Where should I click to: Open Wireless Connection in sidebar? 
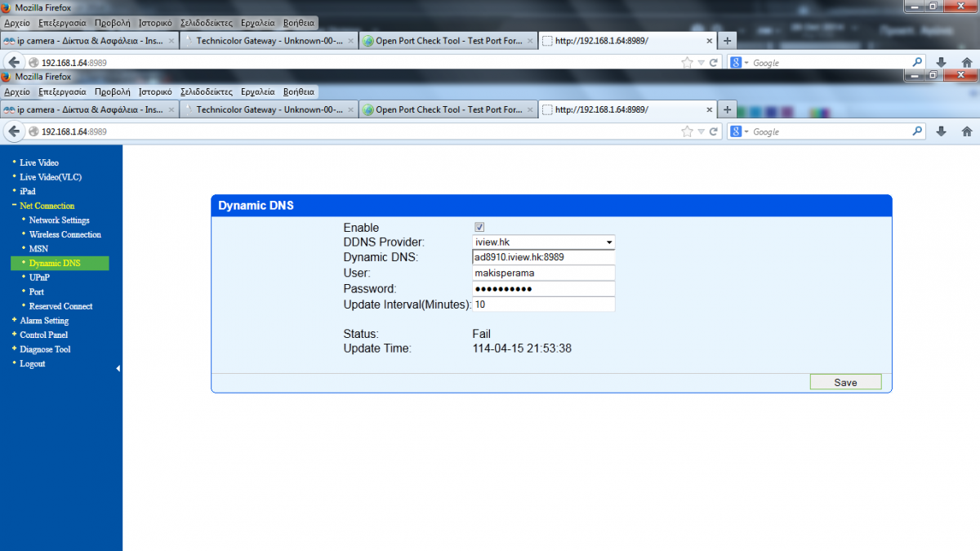(65, 234)
